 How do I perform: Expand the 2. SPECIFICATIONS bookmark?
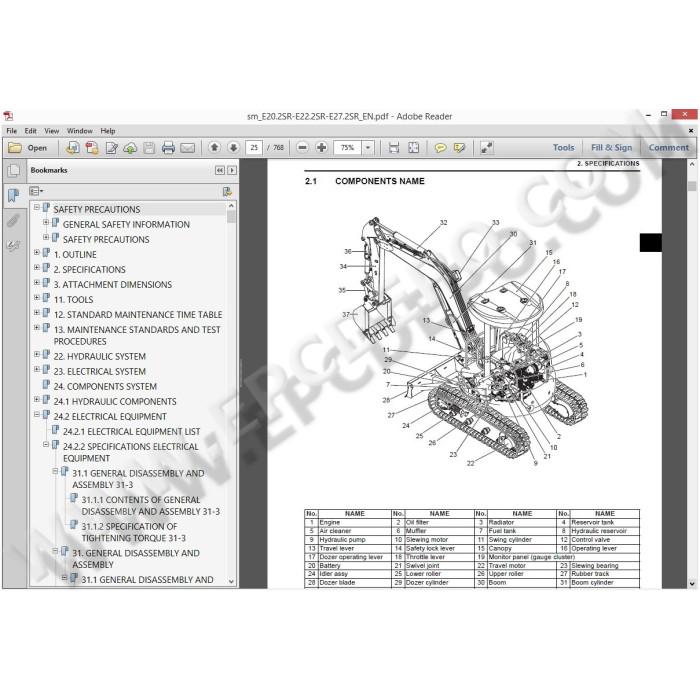point(37,267)
